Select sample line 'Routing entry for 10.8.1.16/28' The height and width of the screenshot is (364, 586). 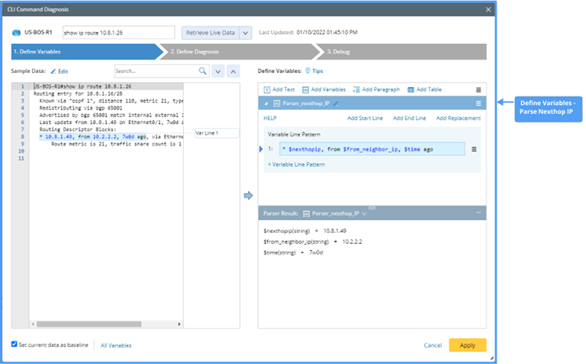78,94
